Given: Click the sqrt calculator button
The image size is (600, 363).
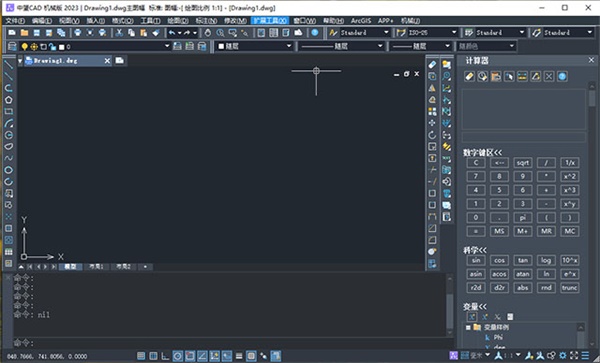Looking at the screenshot, I should [523, 163].
